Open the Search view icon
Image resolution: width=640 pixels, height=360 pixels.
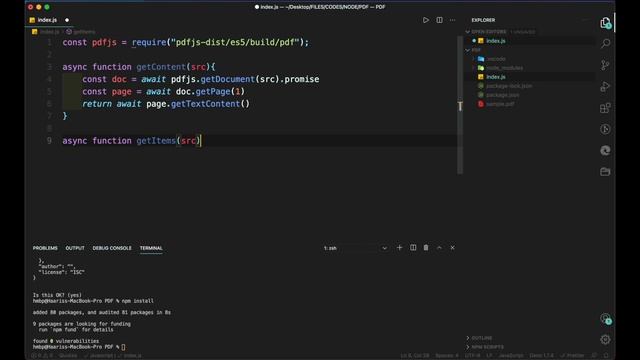[x=605, y=43]
